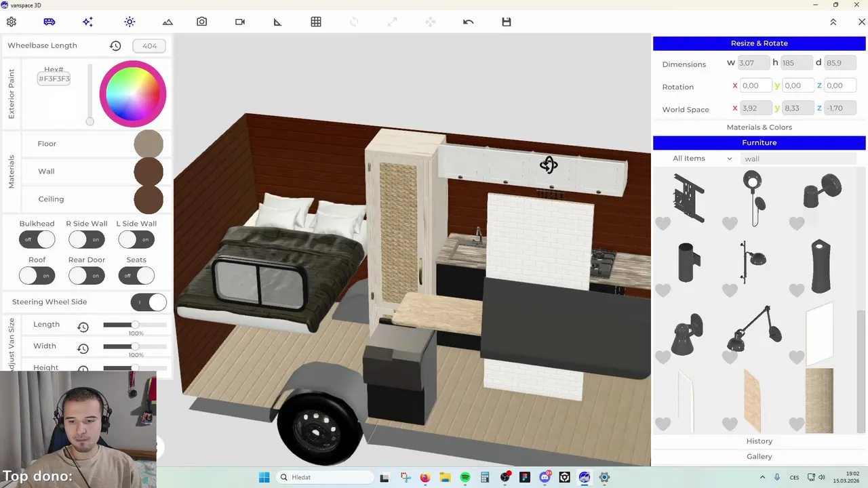The image size is (868, 488).
Task: Toggle the grid view icon
Action: pyautogui.click(x=316, y=22)
